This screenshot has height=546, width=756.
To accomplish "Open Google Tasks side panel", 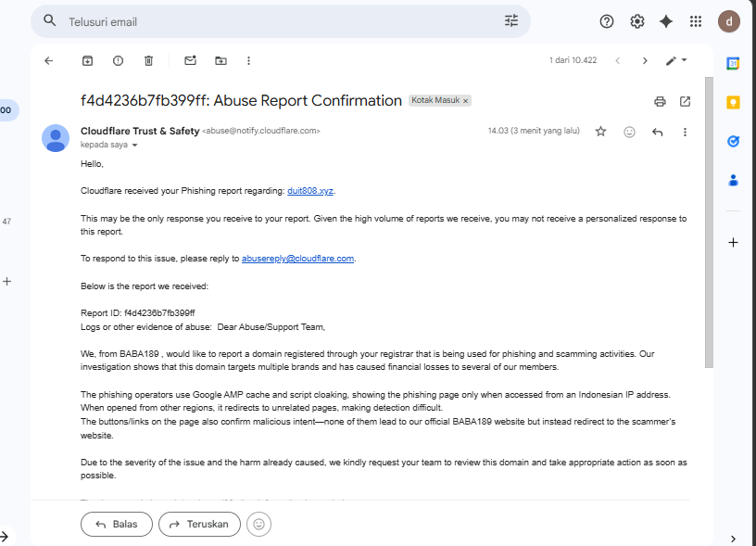I will [x=733, y=141].
